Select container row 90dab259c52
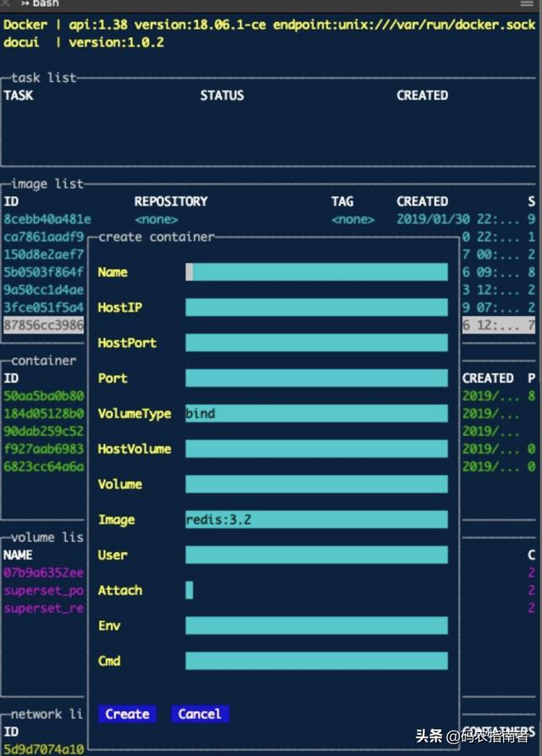The width and height of the screenshot is (542, 756). tap(44, 431)
